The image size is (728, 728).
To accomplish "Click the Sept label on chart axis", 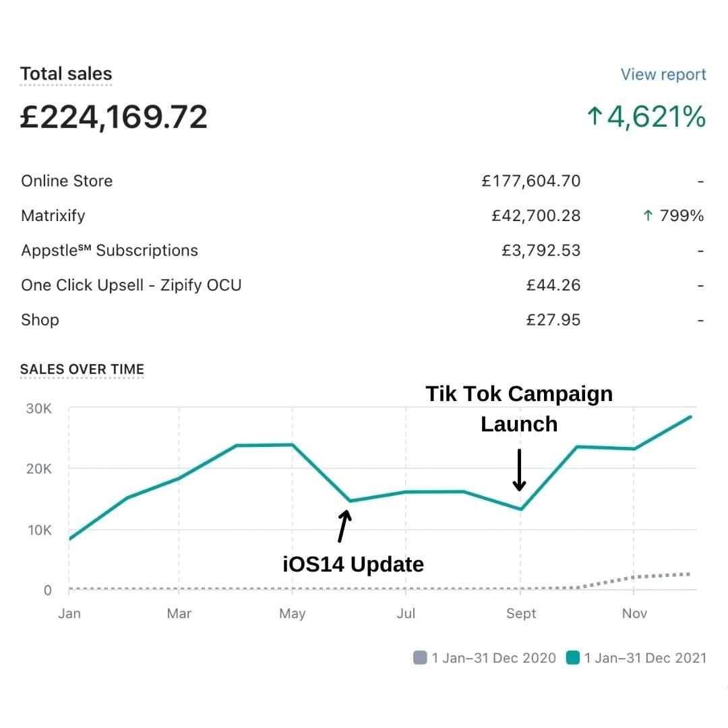I will point(521,613).
